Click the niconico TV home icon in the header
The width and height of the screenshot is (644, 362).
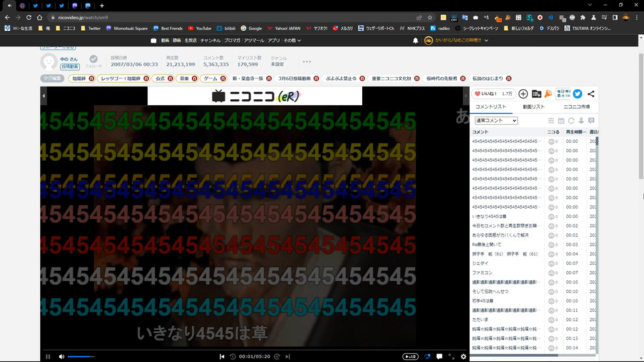tap(154, 41)
